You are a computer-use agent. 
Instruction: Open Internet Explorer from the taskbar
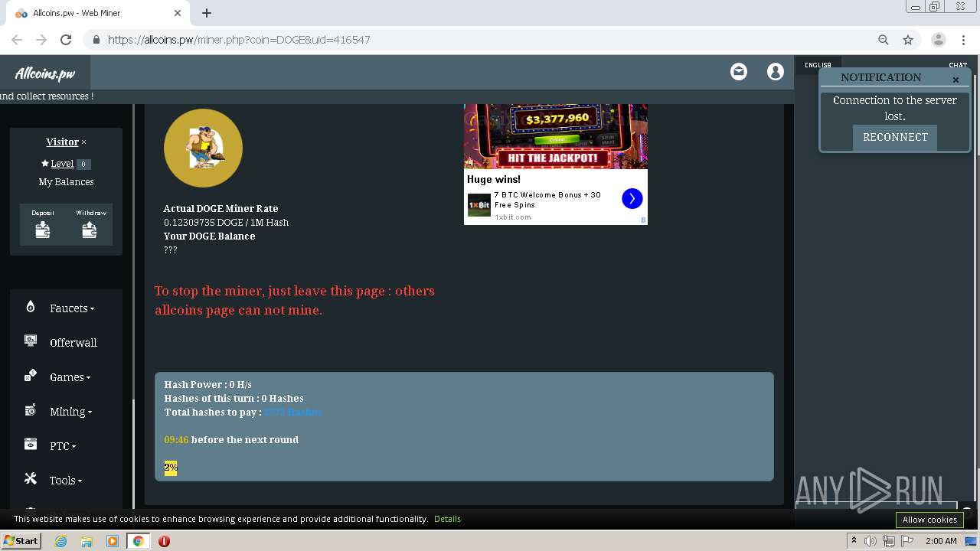61,541
